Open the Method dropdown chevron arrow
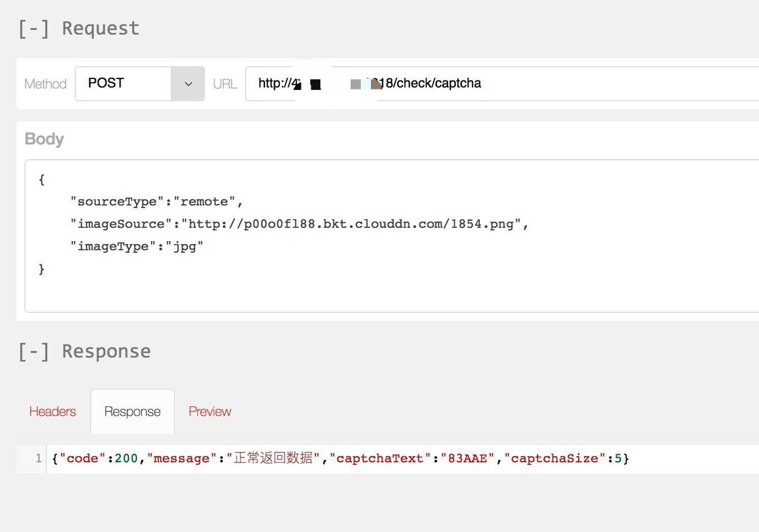 click(x=188, y=84)
